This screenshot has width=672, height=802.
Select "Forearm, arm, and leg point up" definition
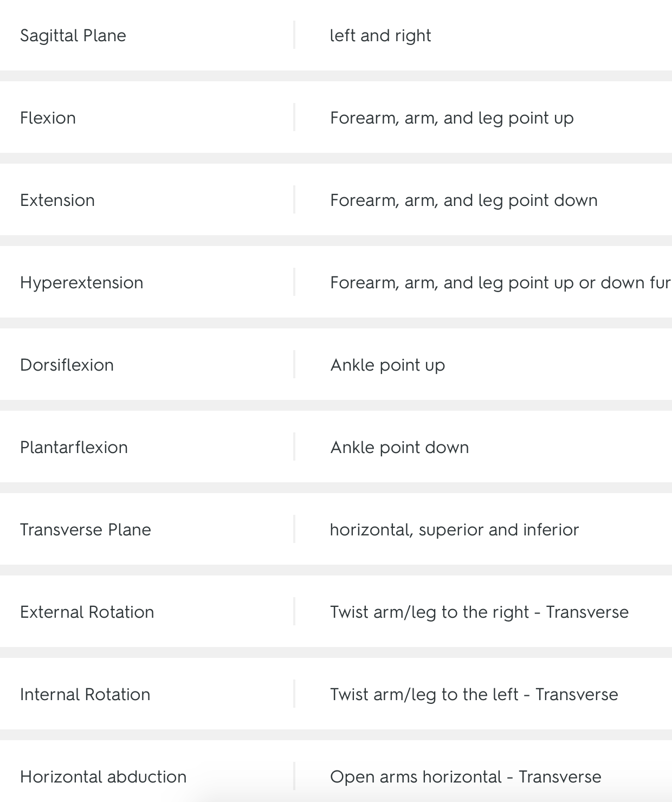[x=451, y=118]
